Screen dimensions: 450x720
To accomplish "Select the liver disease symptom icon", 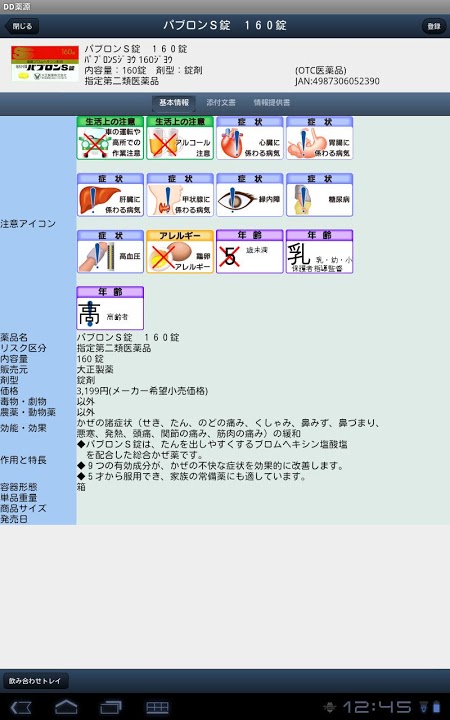I will (x=110, y=195).
